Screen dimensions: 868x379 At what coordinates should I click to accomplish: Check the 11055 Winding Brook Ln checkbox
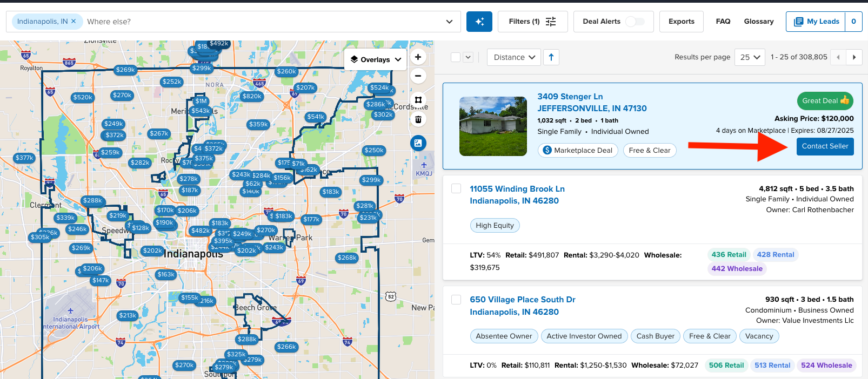pos(456,188)
